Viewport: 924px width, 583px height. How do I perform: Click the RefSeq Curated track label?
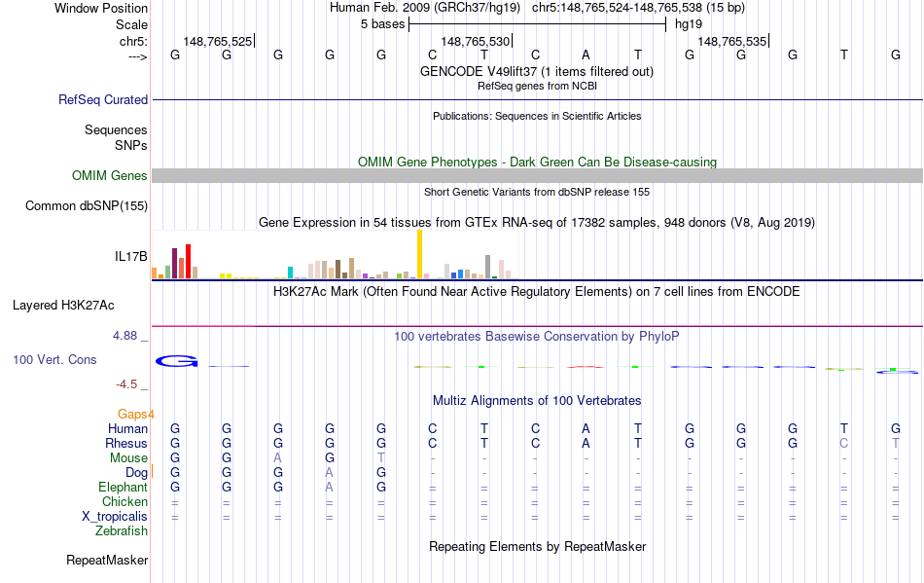102,99
